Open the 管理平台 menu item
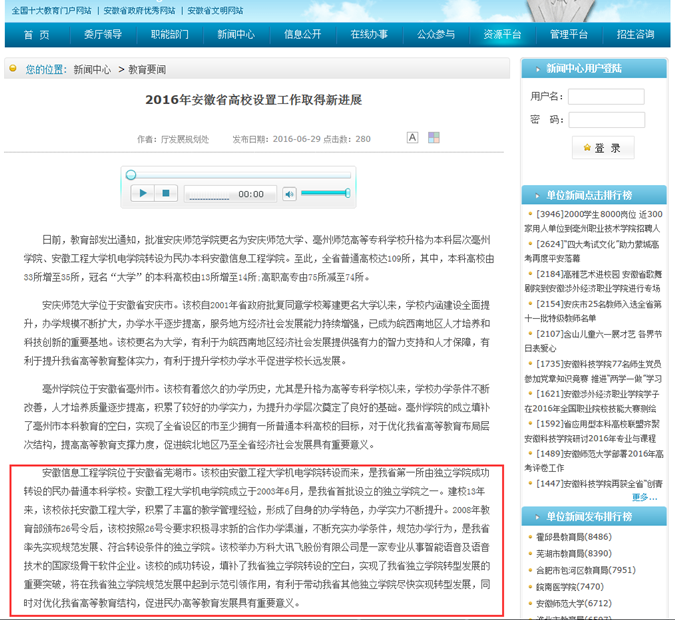The height and width of the screenshot is (620, 675). click(x=569, y=34)
